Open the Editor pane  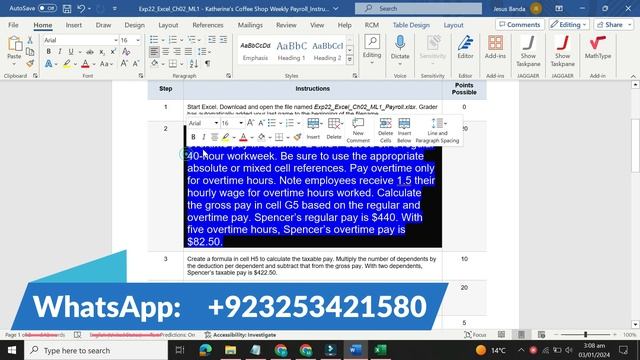pos(465,47)
